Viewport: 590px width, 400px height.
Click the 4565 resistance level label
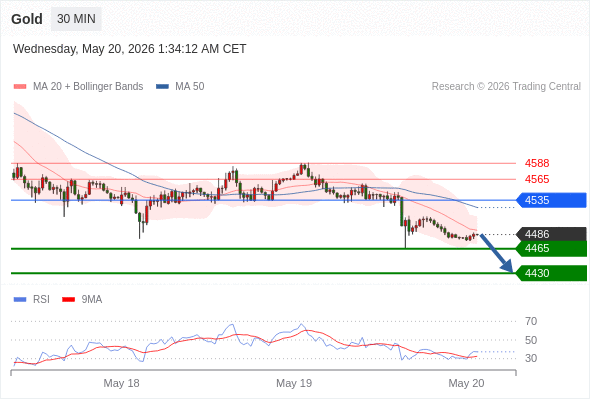(537, 179)
